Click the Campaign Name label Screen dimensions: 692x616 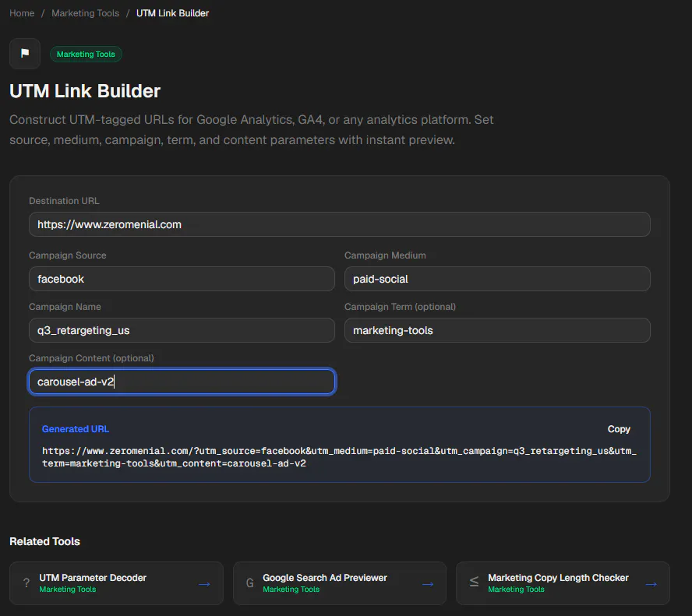(x=65, y=307)
